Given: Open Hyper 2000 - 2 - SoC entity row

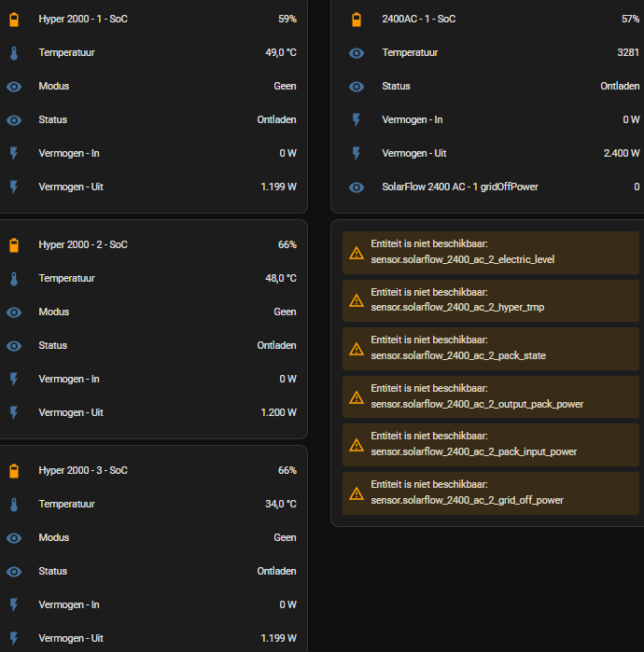Looking at the screenshot, I should (152, 245).
